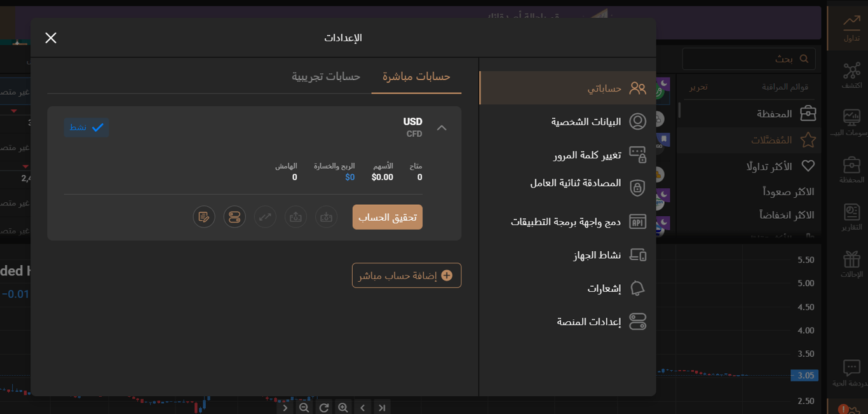This screenshot has height=414, width=868.
Task: Click the chart refresh icon below the dialog
Action: (x=323, y=407)
